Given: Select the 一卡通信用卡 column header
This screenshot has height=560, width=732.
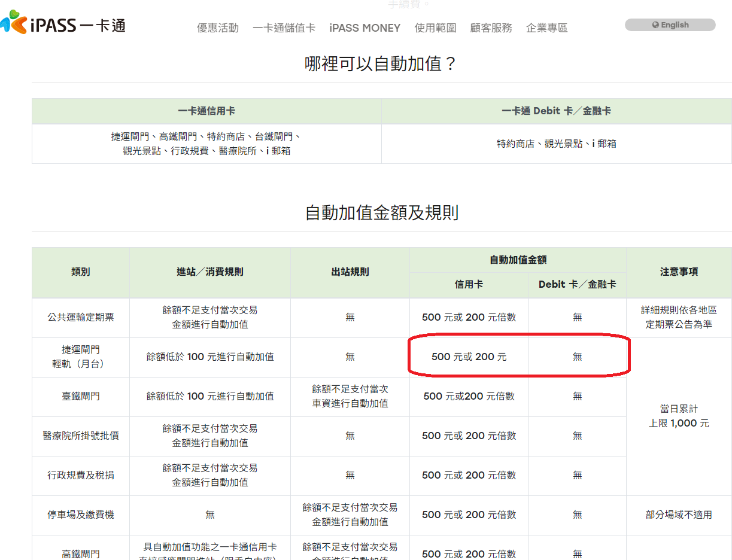Looking at the screenshot, I should tap(206, 111).
